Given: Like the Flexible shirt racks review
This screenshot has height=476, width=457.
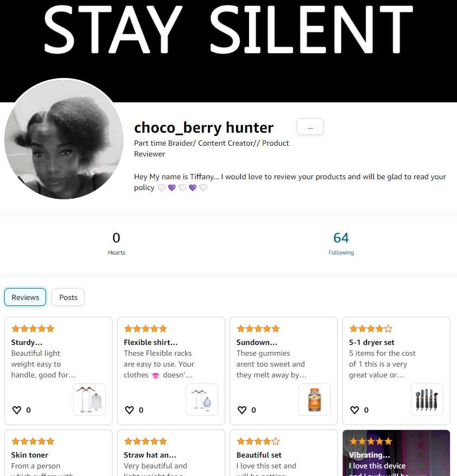Looking at the screenshot, I should coord(129,410).
